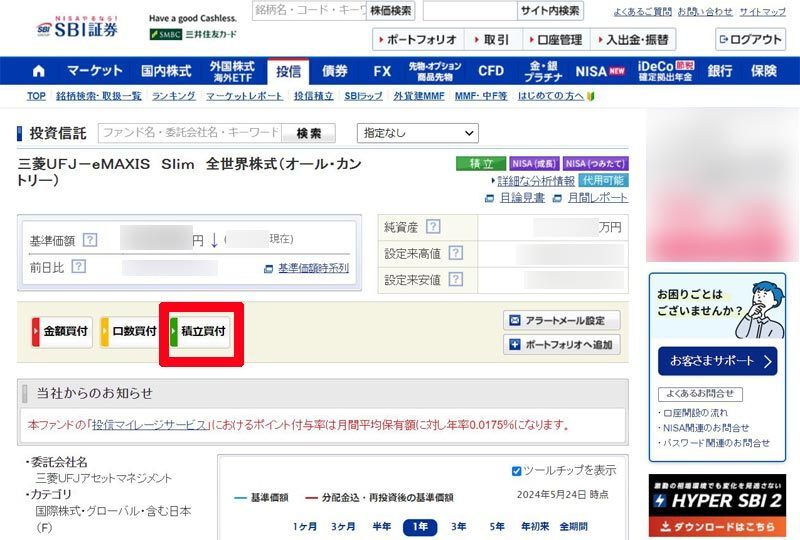Click ポートフォリオへ追加 button
Viewport: 800px width, 540px height.
click(562, 345)
